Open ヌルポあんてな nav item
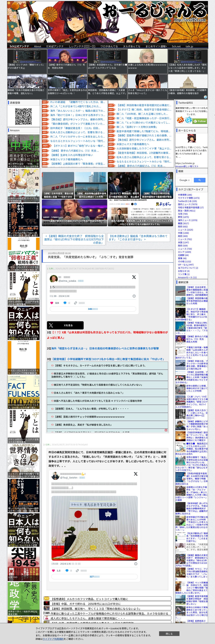The height and width of the screenshot is (644, 215). [x=132, y=46]
